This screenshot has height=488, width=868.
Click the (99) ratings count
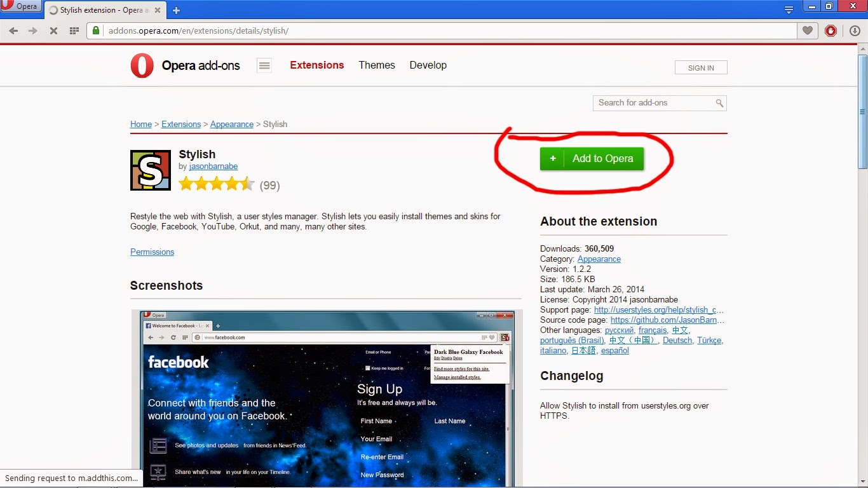coord(270,186)
